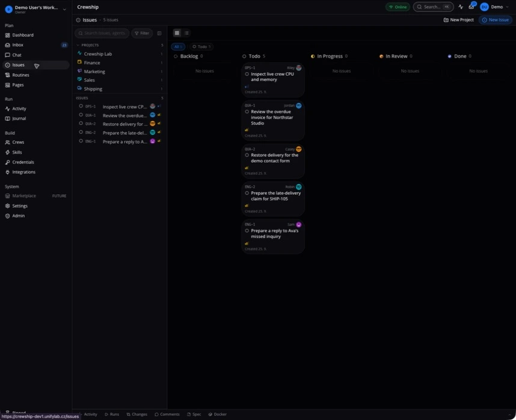This screenshot has height=420, width=516.
Task: Click Robin's avatar on ENG-2 card
Action: (x=298, y=187)
